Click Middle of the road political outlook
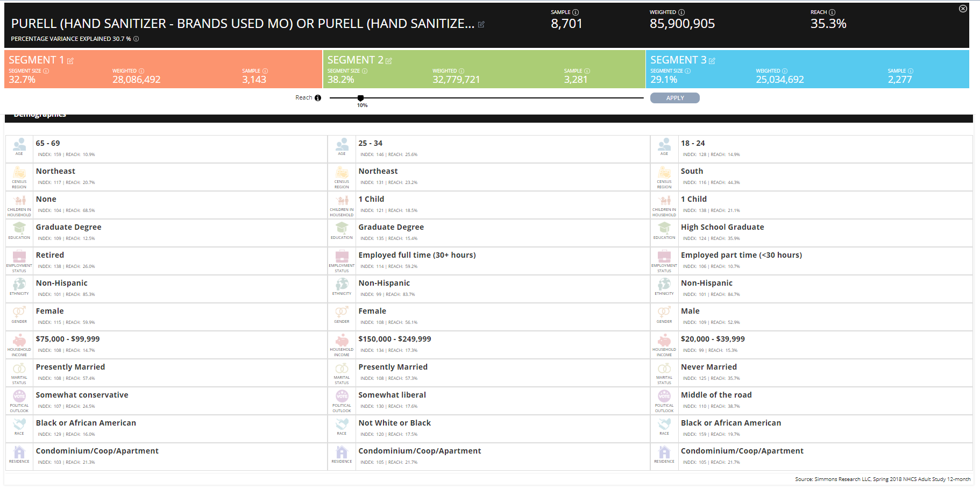 [716, 395]
